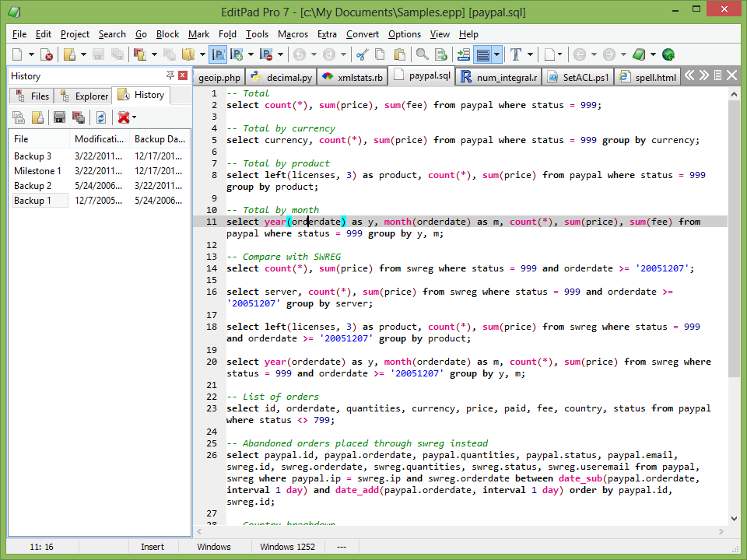
Task: Switch to the decimal.py tab
Action: (x=280, y=77)
